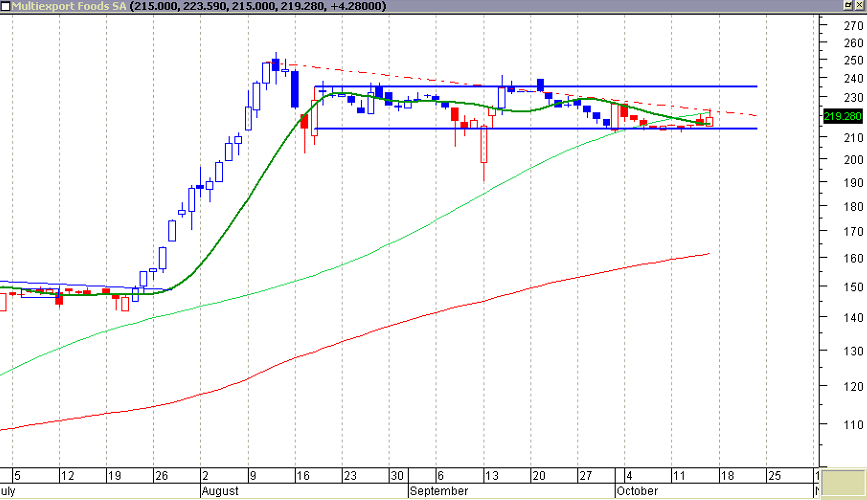Click the 230 price axis label
The width and height of the screenshot is (867, 500).
click(854, 97)
